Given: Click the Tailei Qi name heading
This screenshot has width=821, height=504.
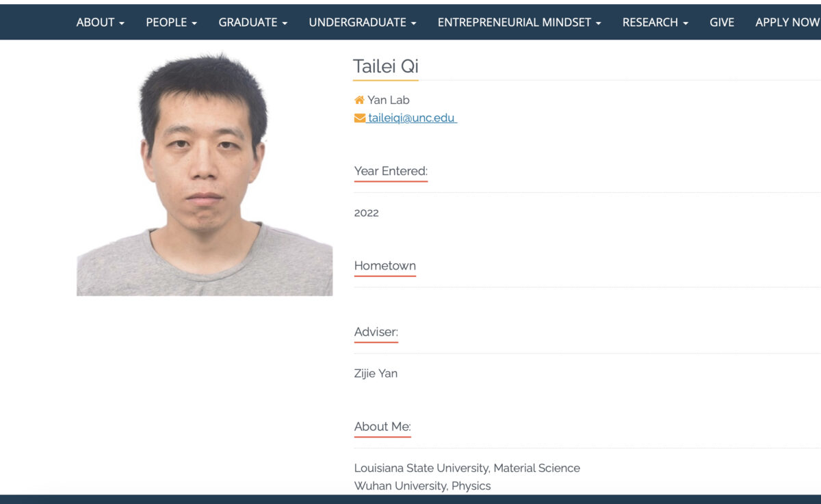Looking at the screenshot, I should [x=385, y=66].
